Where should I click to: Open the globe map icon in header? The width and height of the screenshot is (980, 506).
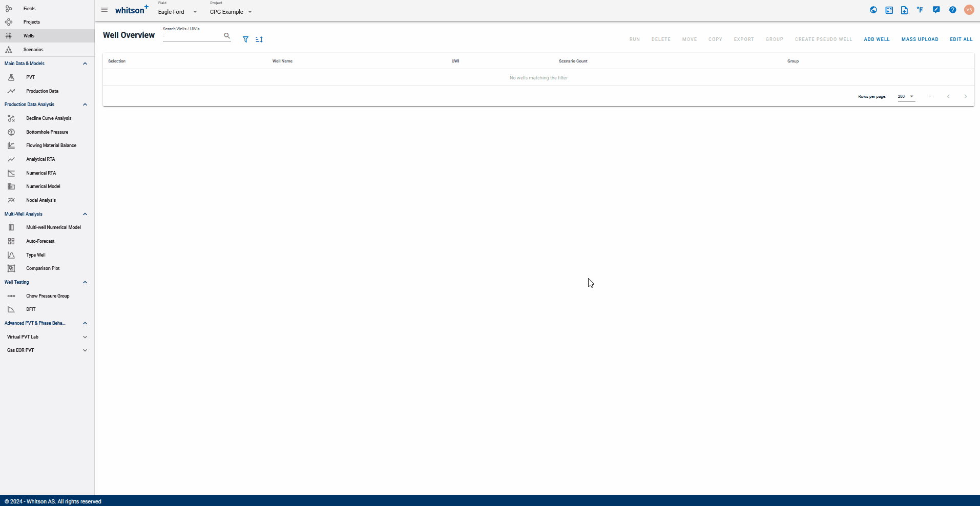(873, 10)
